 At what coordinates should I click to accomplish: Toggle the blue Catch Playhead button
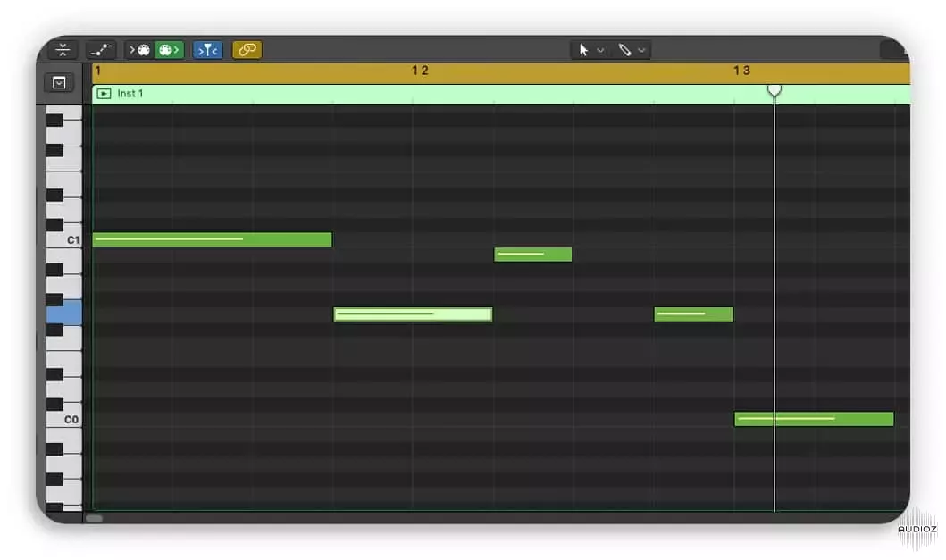pos(207,49)
